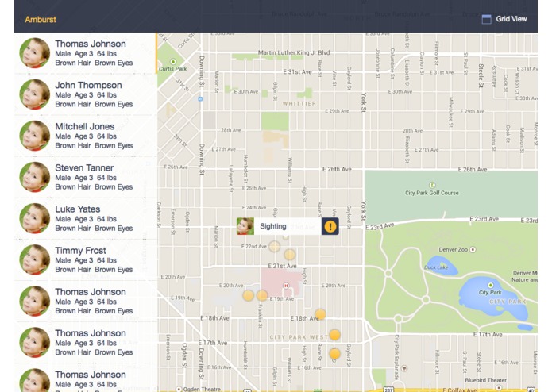Click the Bluebird Theater marker icon

click(499, 387)
